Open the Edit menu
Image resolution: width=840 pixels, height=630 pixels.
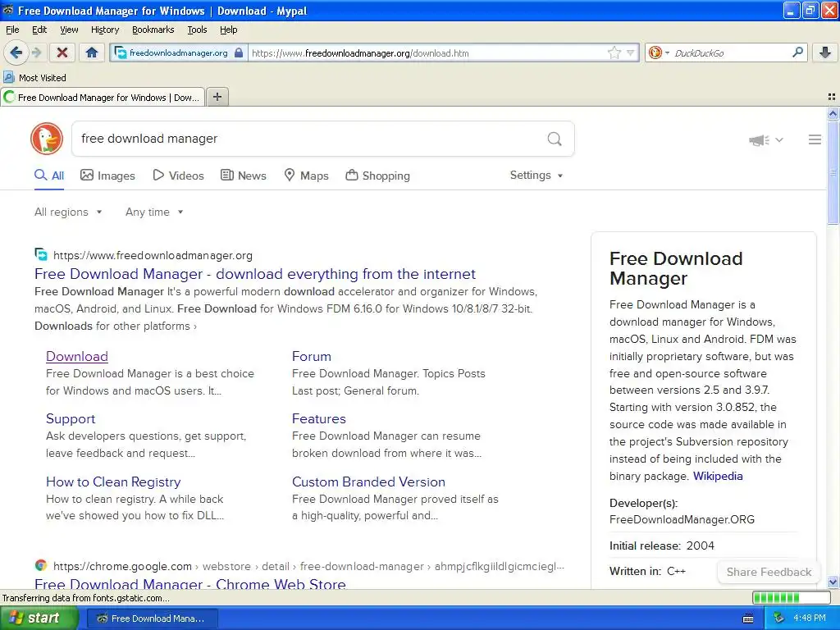coord(39,30)
